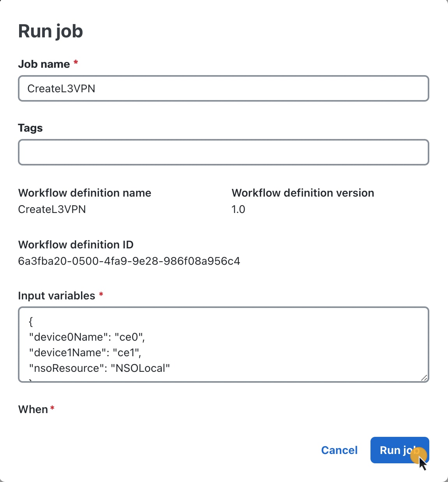Click the Job name required asterisk
This screenshot has width=448, height=482.
(x=76, y=62)
